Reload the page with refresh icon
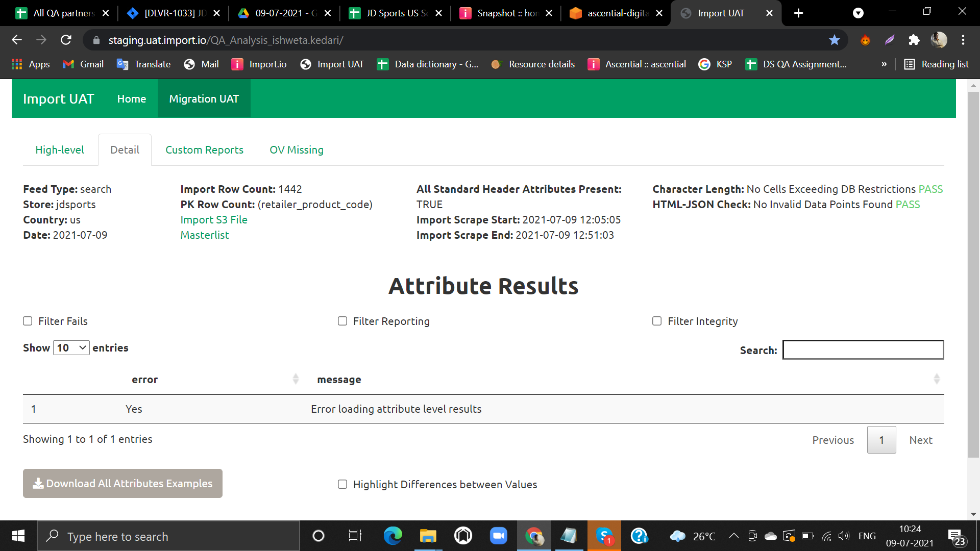The width and height of the screenshot is (980, 551). [x=66, y=40]
